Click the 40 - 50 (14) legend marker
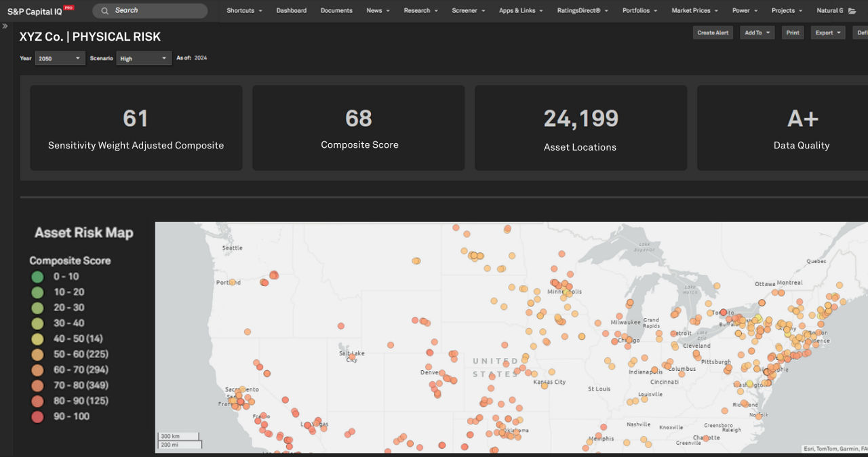Viewport: 868px width, 457px height. coord(37,339)
